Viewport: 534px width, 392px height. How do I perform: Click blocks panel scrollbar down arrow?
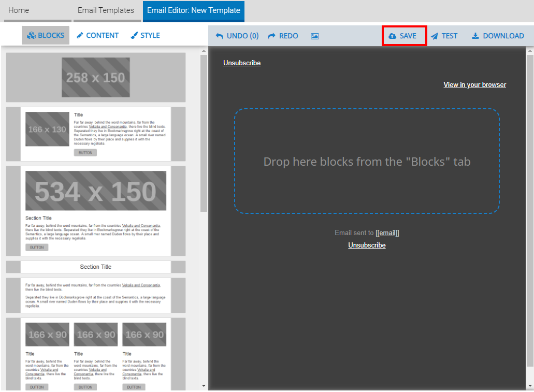204,386
